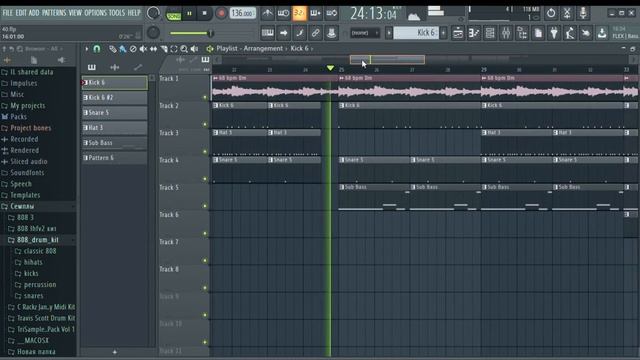Viewport: 640px width, 360px height.
Task: Mute Track 5 via its green LED
Action: click(x=205, y=206)
